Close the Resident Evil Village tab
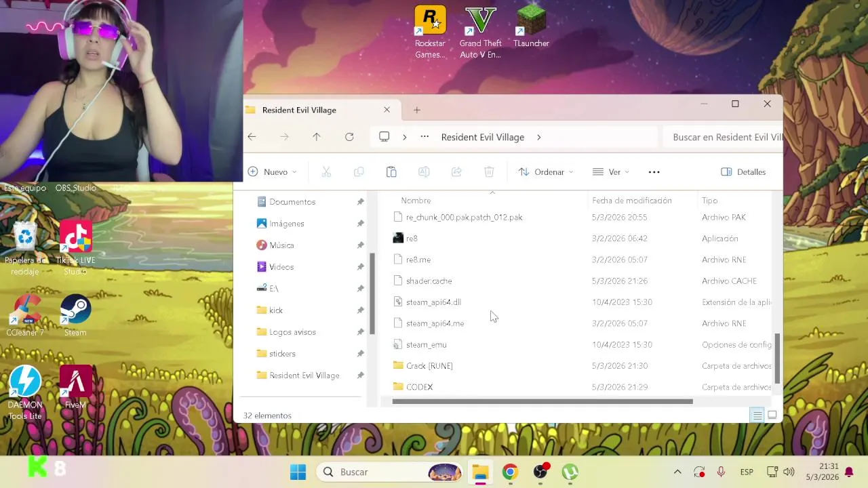This screenshot has width=868, height=488. pos(387,110)
